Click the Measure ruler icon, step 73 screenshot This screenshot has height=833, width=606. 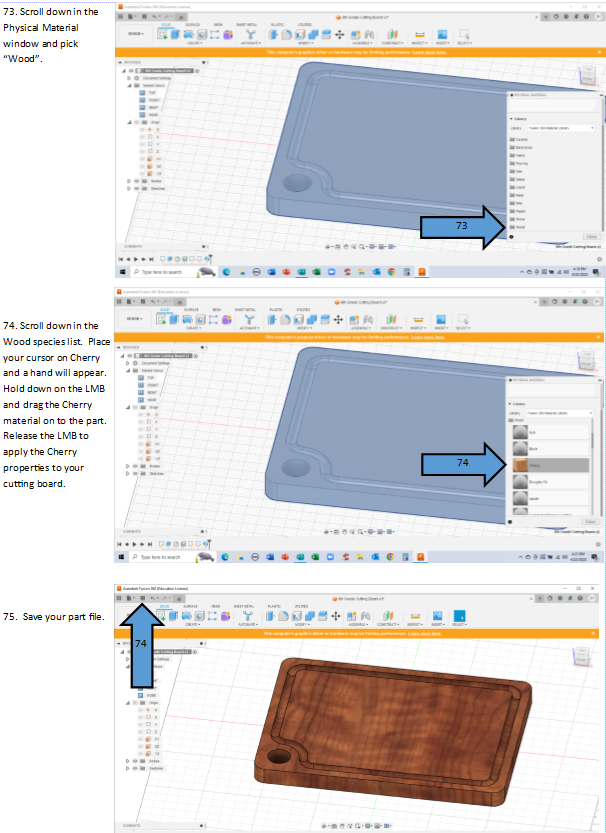click(420, 35)
